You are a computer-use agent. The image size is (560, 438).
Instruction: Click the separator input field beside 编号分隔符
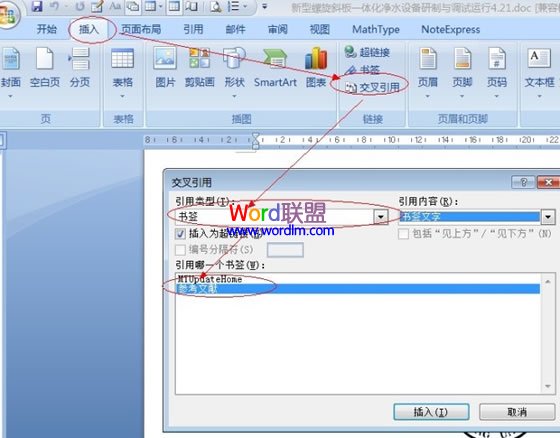tap(285, 250)
